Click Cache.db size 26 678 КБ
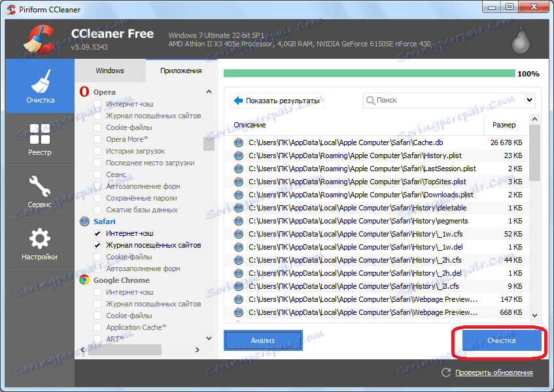This screenshot has height=392, width=554. pyautogui.click(x=506, y=142)
